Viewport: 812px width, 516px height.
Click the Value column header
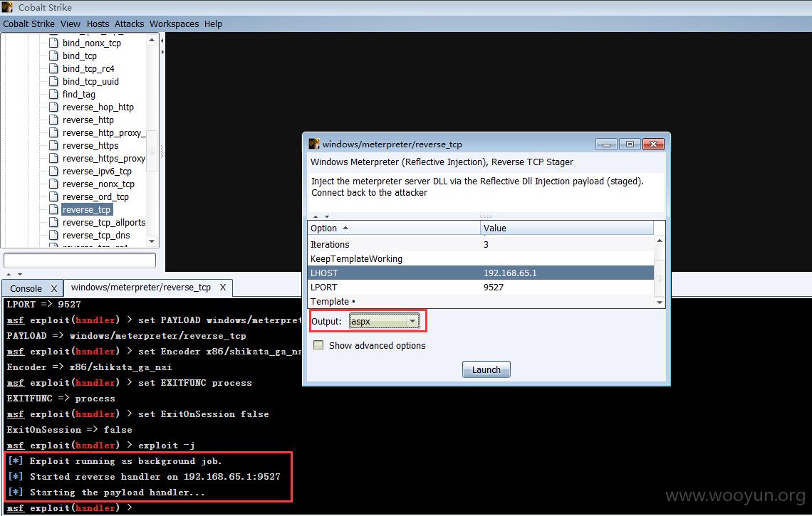(x=567, y=228)
